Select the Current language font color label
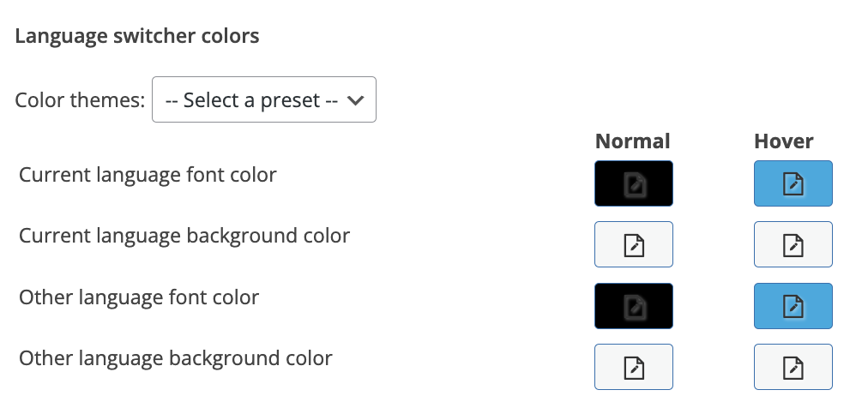This screenshot has height=420, width=868. click(x=148, y=175)
